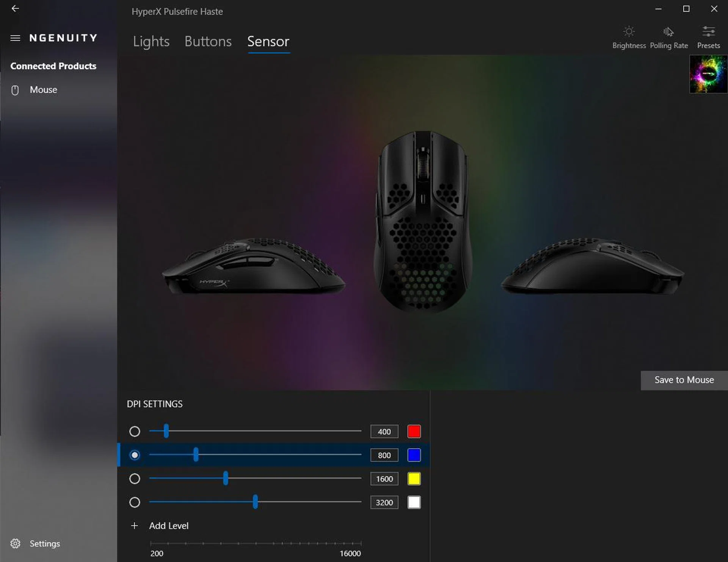Screen dimensions: 728x562
Task: Click the 3200 DPI slider handle
Action: 255,501
